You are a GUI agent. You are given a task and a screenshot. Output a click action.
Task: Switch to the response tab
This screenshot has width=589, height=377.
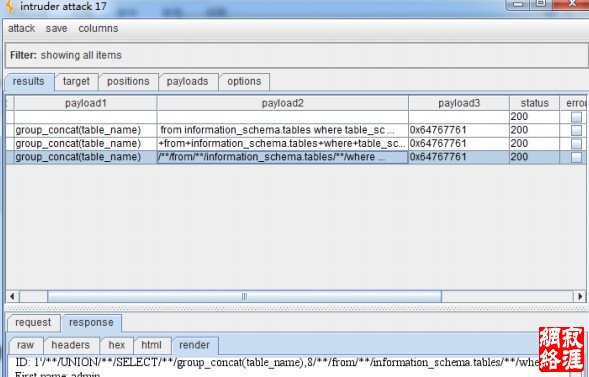coord(91,323)
